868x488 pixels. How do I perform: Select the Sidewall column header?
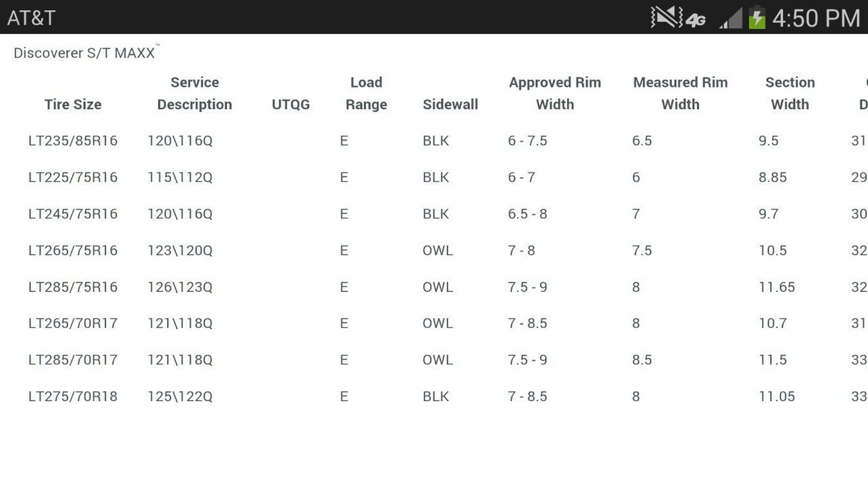click(x=450, y=105)
